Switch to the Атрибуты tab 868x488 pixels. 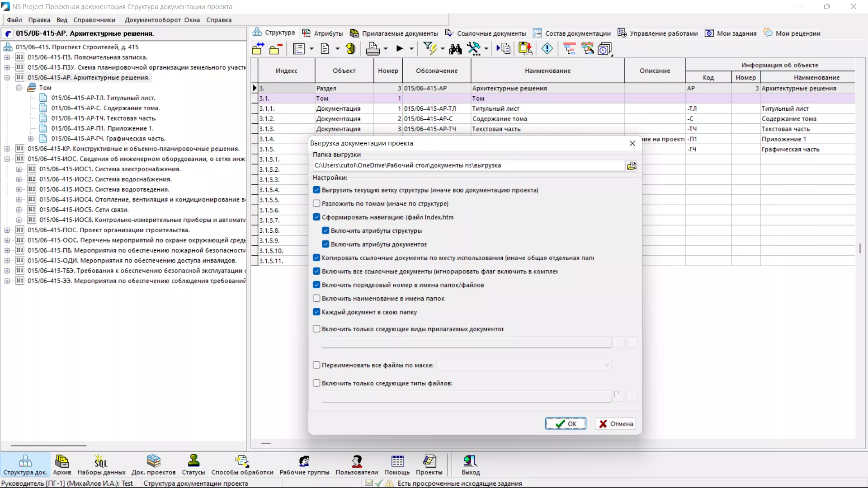click(x=323, y=33)
